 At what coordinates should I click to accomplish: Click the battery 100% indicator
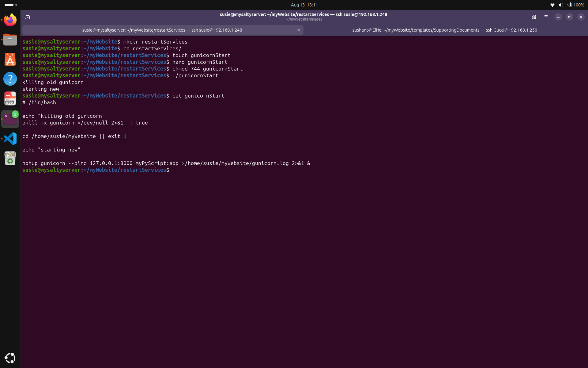click(x=576, y=5)
